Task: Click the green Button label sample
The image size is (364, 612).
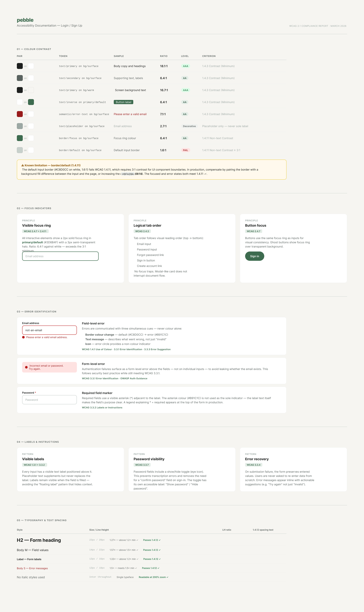Action: (123, 102)
